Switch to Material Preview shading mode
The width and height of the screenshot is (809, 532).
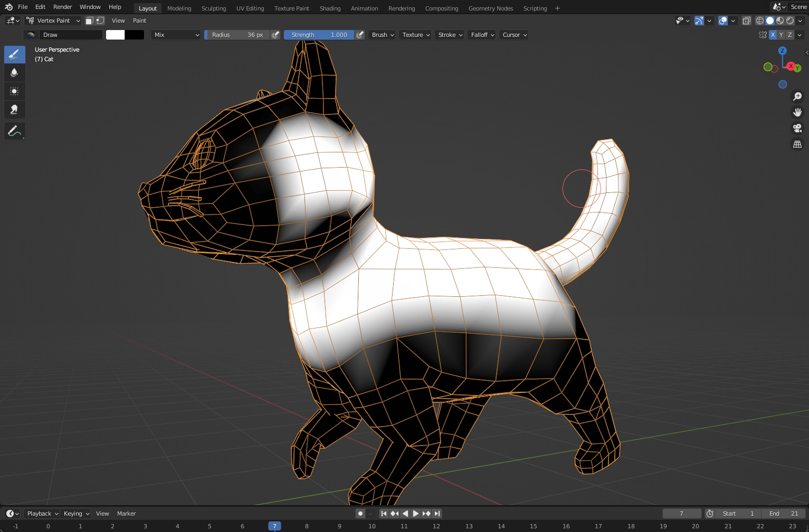pyautogui.click(x=779, y=21)
